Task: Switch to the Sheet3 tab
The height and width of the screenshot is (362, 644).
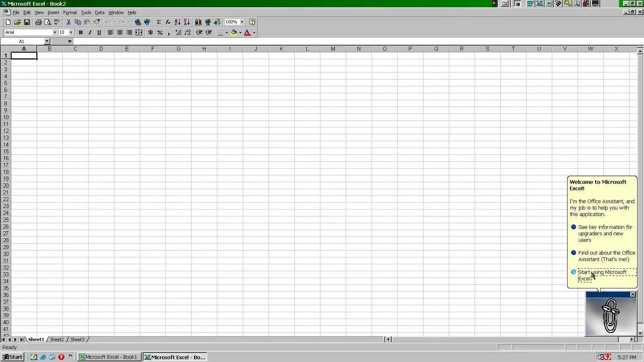Action: (x=77, y=339)
